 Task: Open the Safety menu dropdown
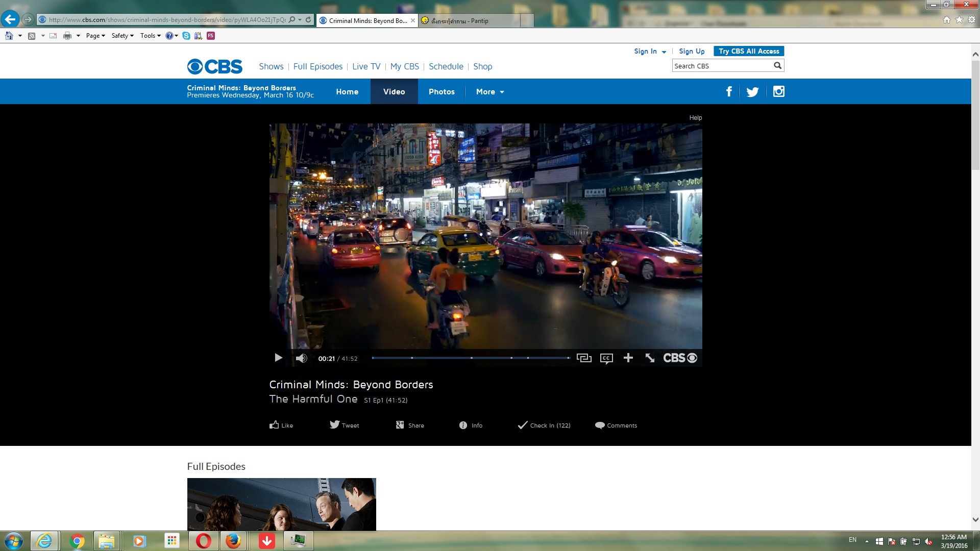122,36
